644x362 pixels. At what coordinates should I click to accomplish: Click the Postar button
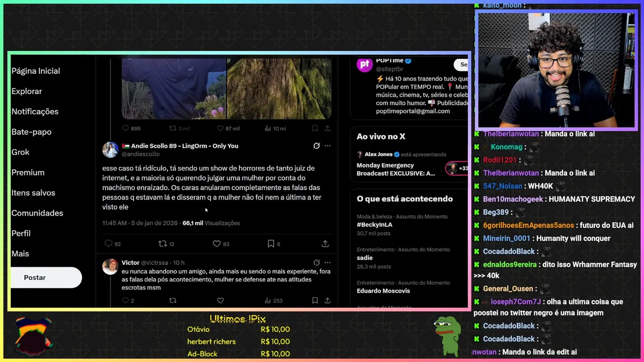[45, 278]
